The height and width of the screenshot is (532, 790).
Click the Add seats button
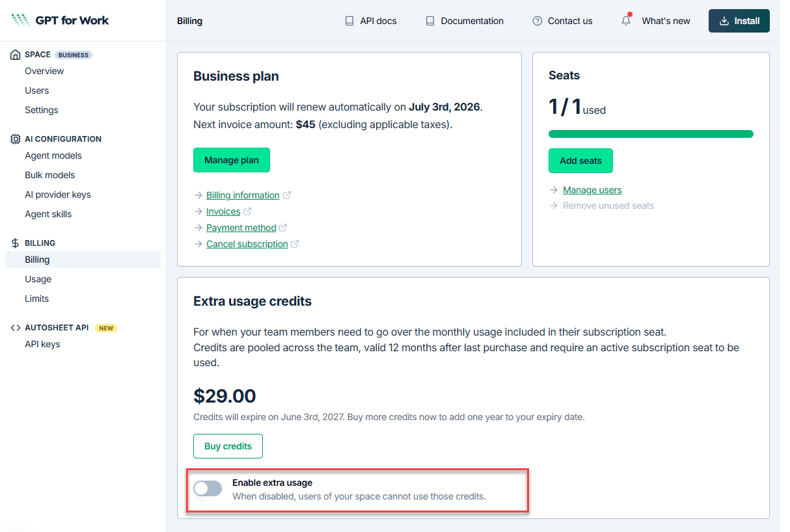pyautogui.click(x=580, y=161)
